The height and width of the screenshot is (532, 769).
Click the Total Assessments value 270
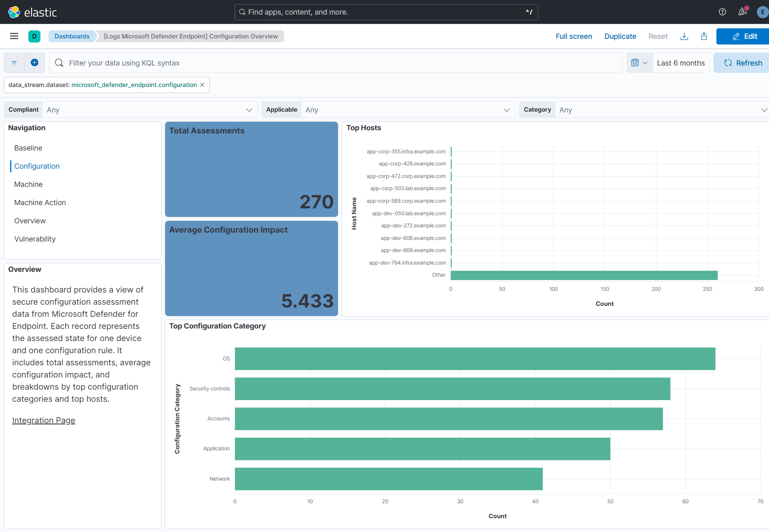pyautogui.click(x=317, y=202)
